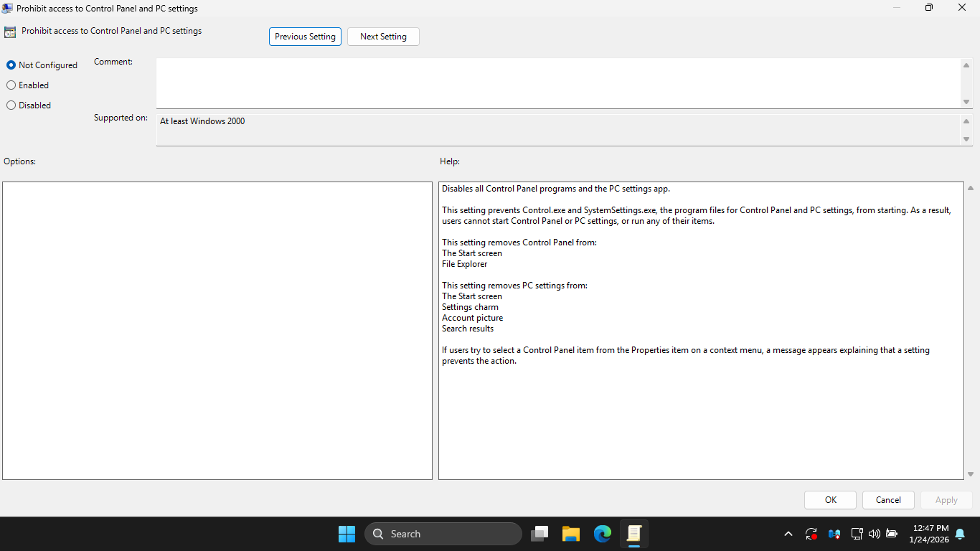The image size is (980, 551).
Task: Expand the hidden system tray icons chevron
Action: pos(788,534)
